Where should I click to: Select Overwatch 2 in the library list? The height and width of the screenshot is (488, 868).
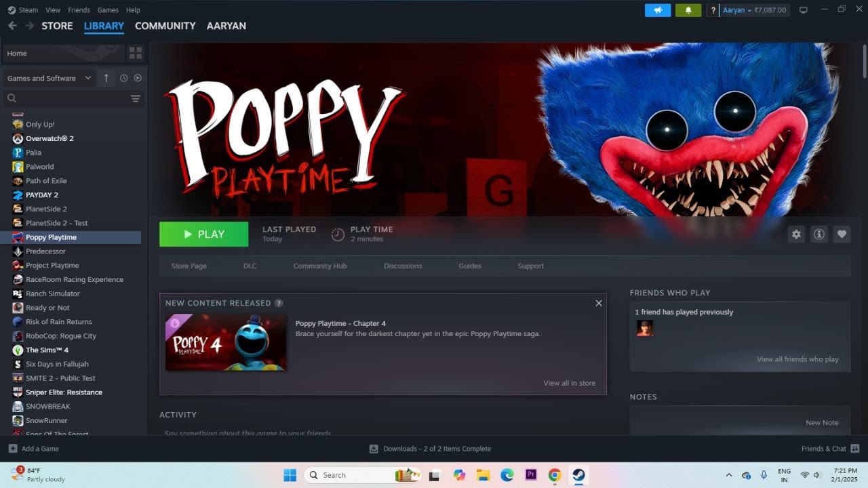pyautogui.click(x=50, y=138)
